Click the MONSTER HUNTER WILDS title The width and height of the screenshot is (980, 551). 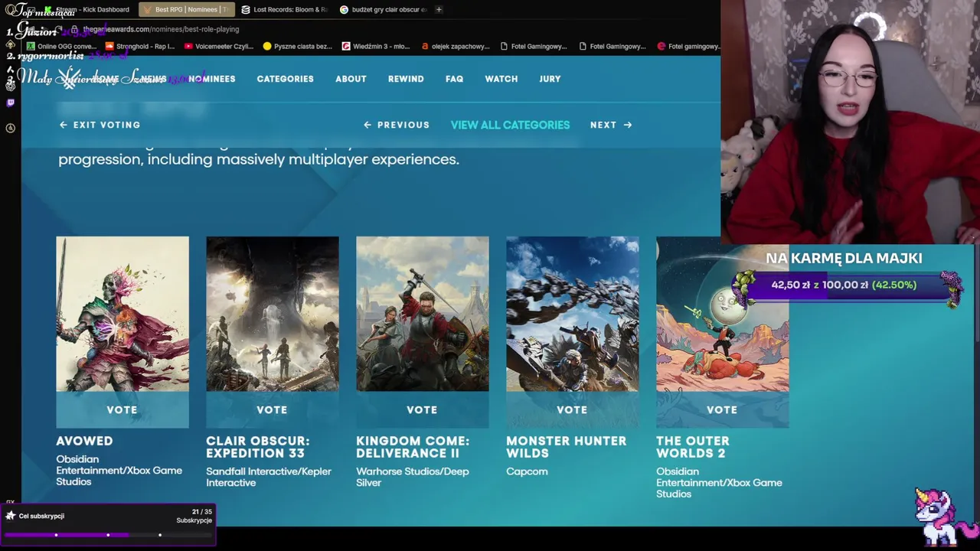tap(566, 447)
